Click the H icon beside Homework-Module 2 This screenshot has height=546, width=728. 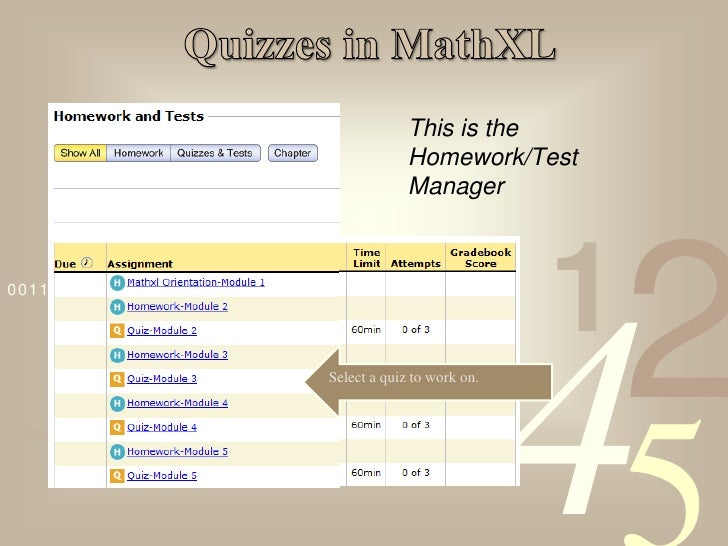(117, 307)
